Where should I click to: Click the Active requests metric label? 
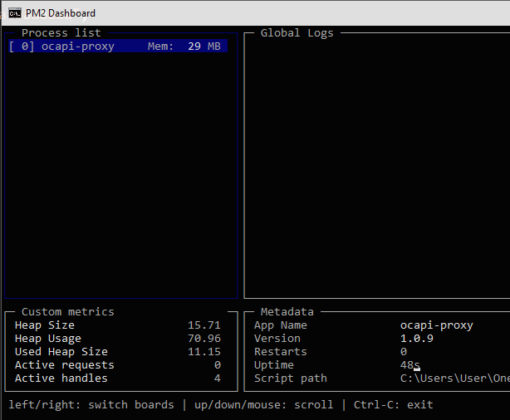tap(65, 365)
